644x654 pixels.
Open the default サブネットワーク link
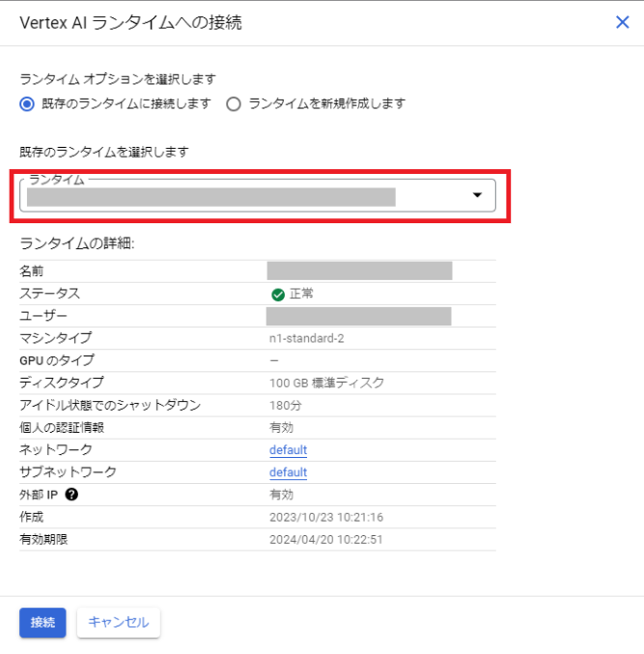pos(288,472)
